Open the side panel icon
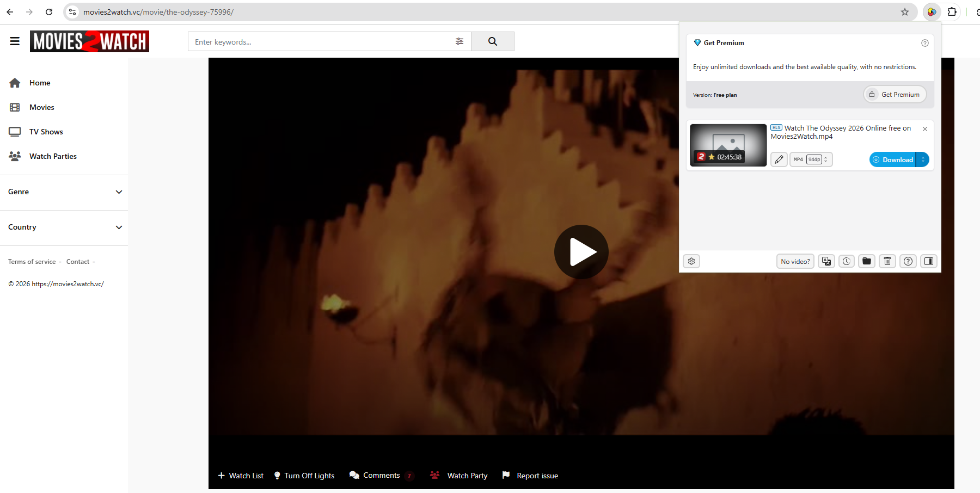980x493 pixels. [x=929, y=261]
